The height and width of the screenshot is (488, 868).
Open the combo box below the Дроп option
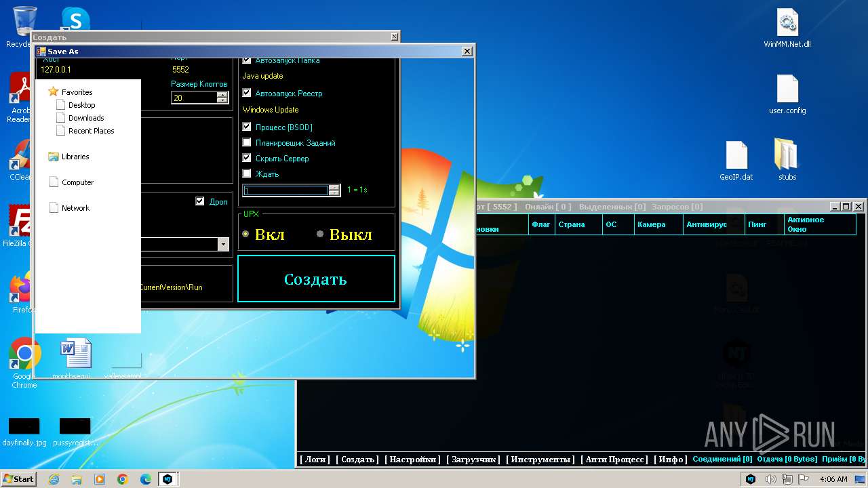coord(223,244)
